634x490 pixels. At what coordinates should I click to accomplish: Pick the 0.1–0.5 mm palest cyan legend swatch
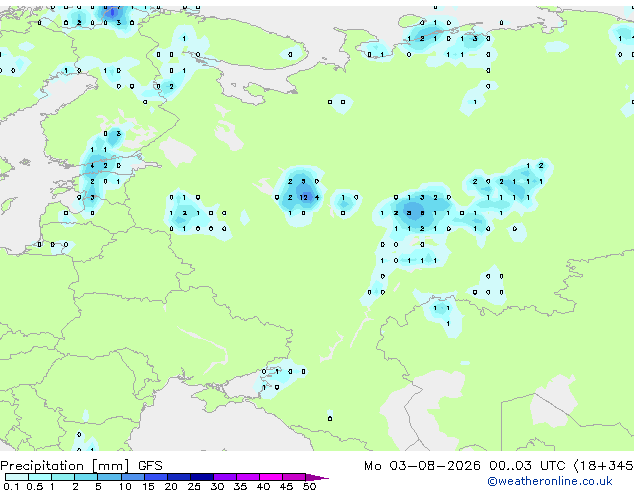17,477
